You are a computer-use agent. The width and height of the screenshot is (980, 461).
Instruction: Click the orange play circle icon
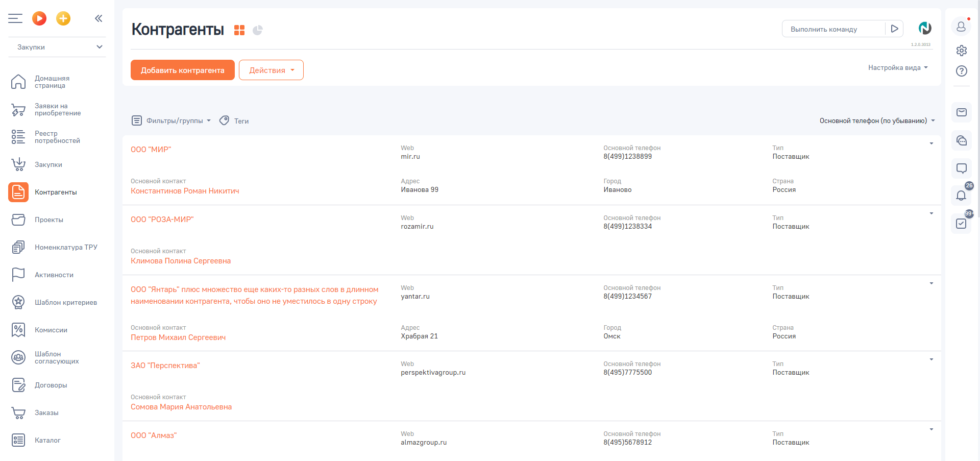point(39,18)
